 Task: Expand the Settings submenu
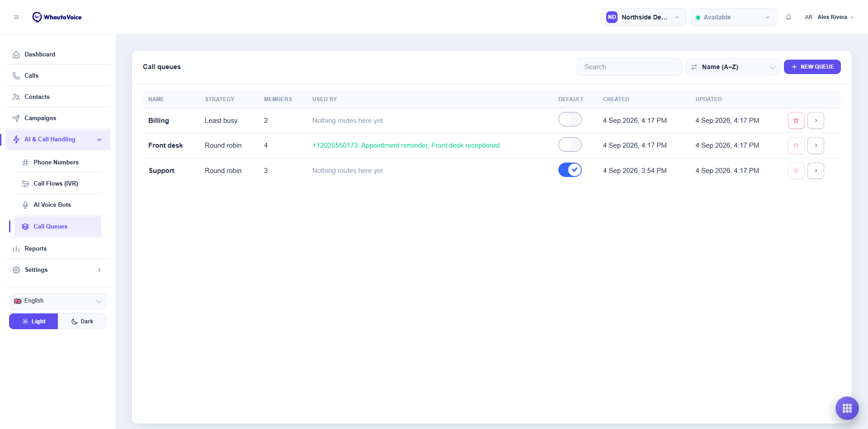(x=58, y=270)
